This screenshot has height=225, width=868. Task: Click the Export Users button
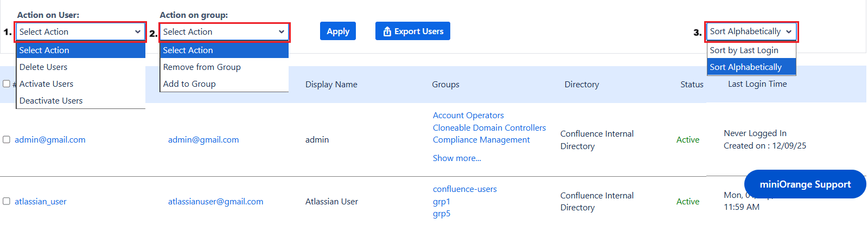pos(412,31)
